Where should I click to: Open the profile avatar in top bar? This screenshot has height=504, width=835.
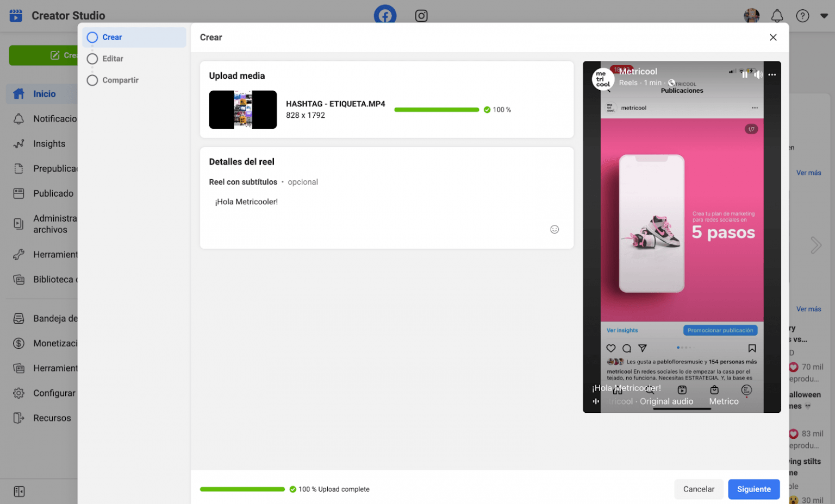pyautogui.click(x=752, y=16)
